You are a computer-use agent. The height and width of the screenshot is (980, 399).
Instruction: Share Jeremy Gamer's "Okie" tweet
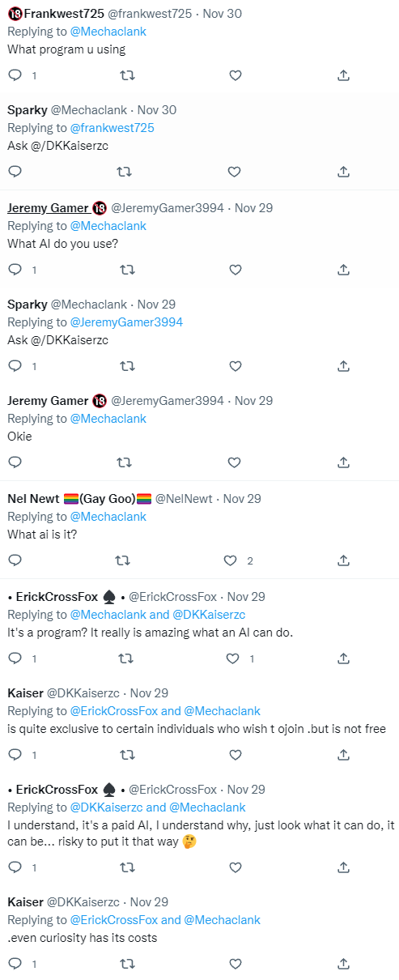tap(343, 462)
